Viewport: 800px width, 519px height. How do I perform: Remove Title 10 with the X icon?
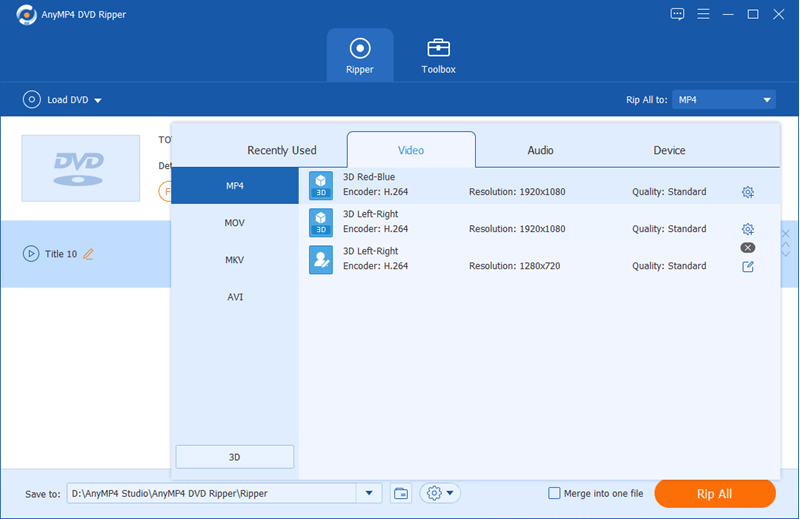pyautogui.click(x=786, y=234)
